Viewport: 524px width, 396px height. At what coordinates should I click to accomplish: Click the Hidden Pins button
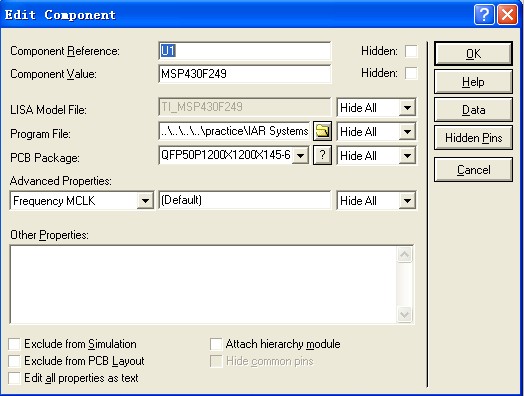click(x=473, y=138)
